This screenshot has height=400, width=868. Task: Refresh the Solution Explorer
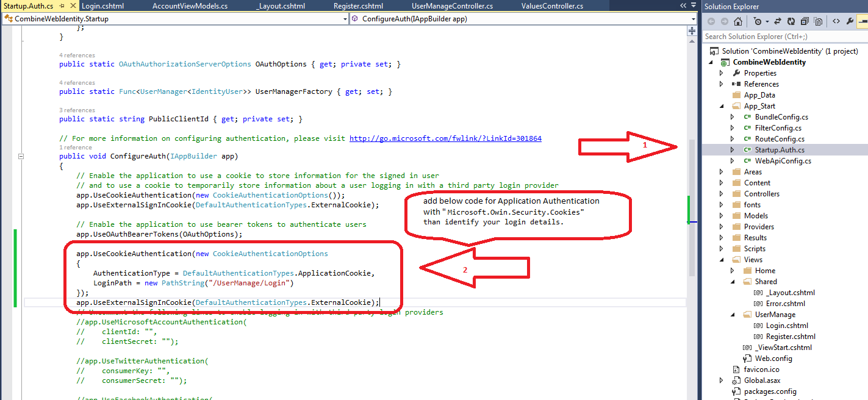pos(791,21)
